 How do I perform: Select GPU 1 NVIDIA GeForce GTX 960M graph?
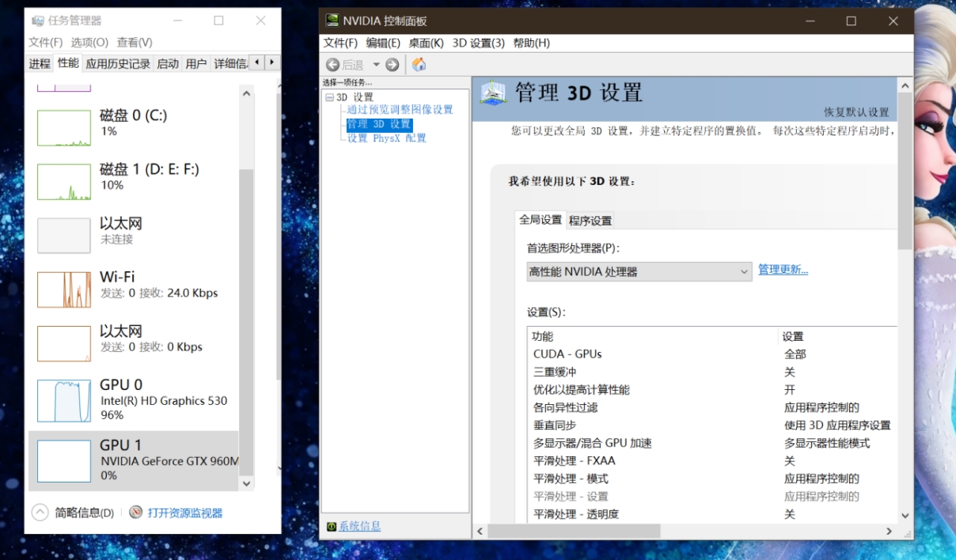tap(135, 460)
